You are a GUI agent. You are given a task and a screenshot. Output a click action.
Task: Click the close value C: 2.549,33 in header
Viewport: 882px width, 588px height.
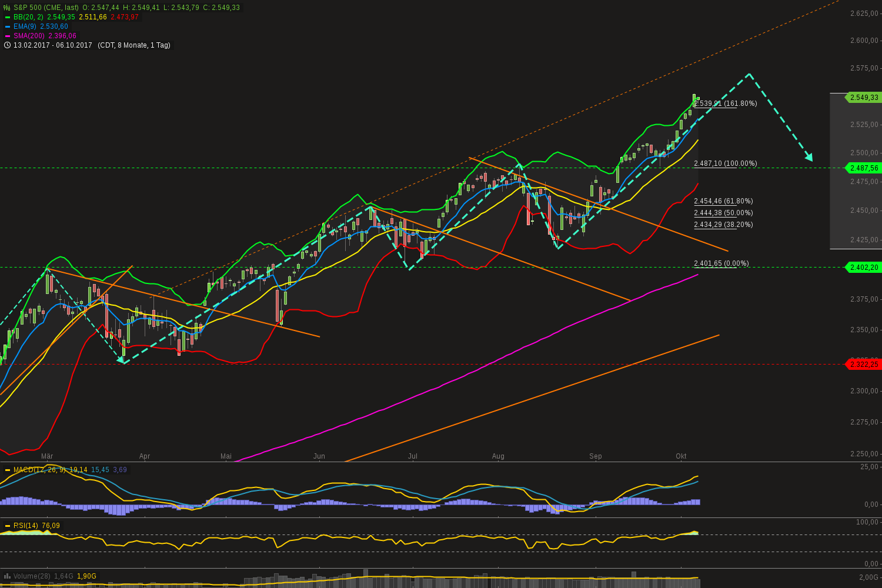[x=222, y=8]
